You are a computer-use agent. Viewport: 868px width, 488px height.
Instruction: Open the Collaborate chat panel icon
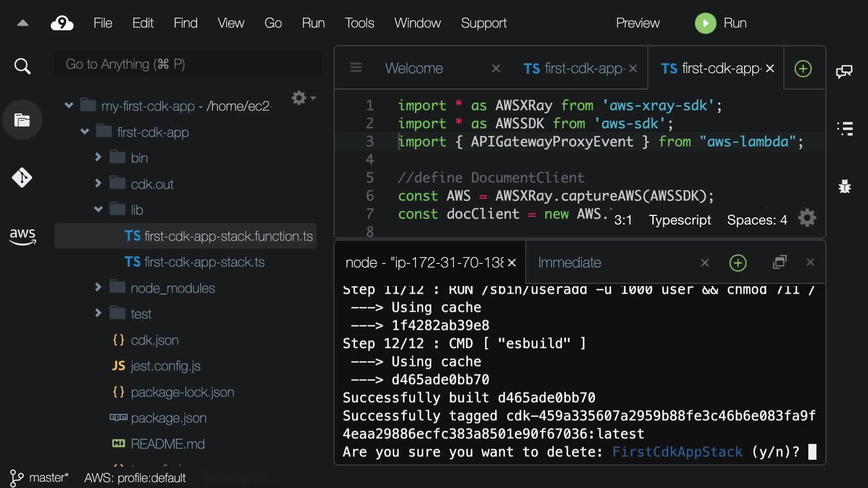pos(844,71)
